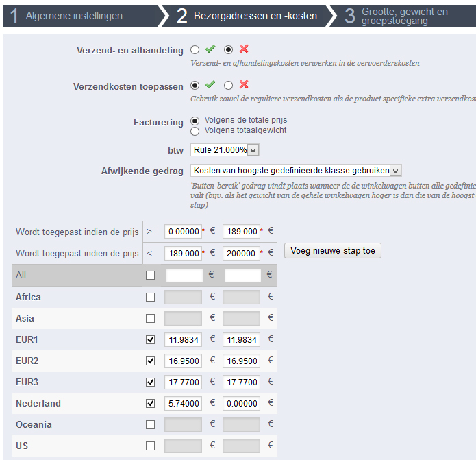Select No radio for Verzend- en afhandeling
This screenshot has width=476, height=460.
point(228,50)
